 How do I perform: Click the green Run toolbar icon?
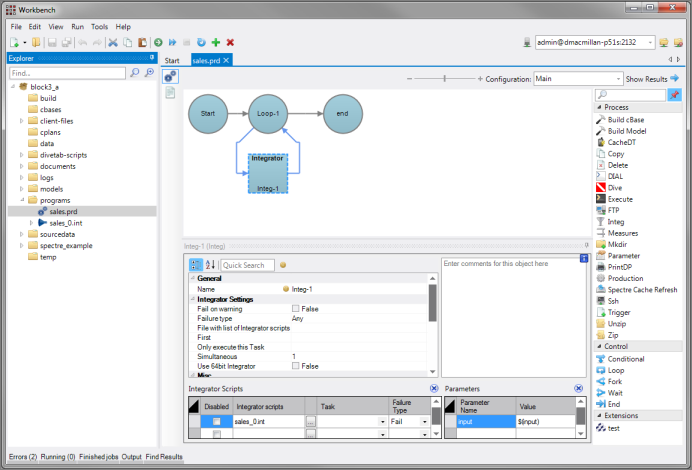158,42
